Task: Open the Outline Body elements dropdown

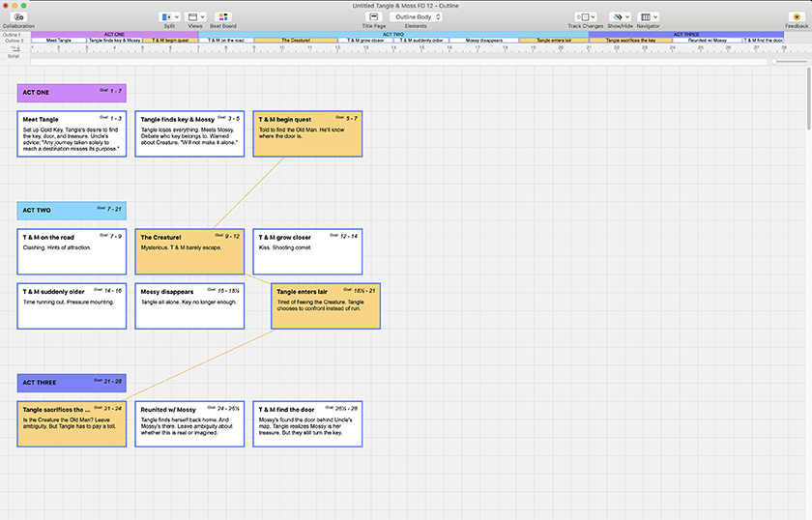Action: coord(416,16)
